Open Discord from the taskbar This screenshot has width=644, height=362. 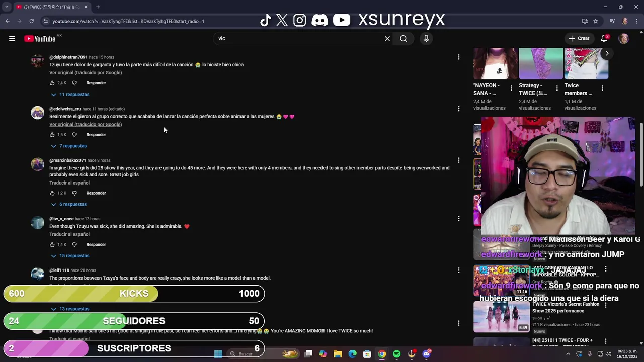(x=427, y=354)
